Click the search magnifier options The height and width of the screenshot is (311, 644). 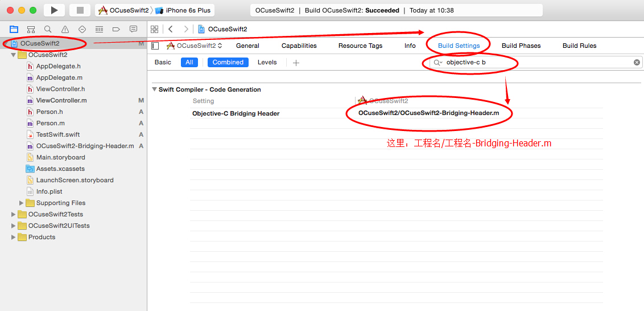coord(438,63)
